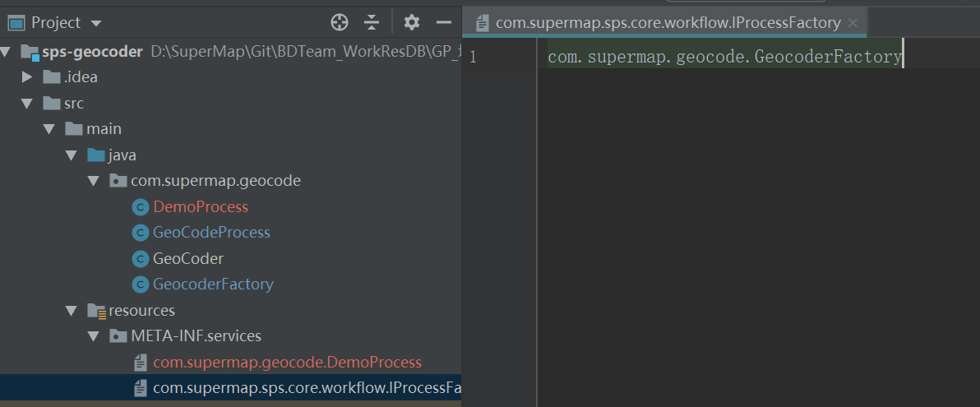The image size is (980, 407).
Task: Hide the Project tool window with minimize icon
Action: [x=443, y=22]
